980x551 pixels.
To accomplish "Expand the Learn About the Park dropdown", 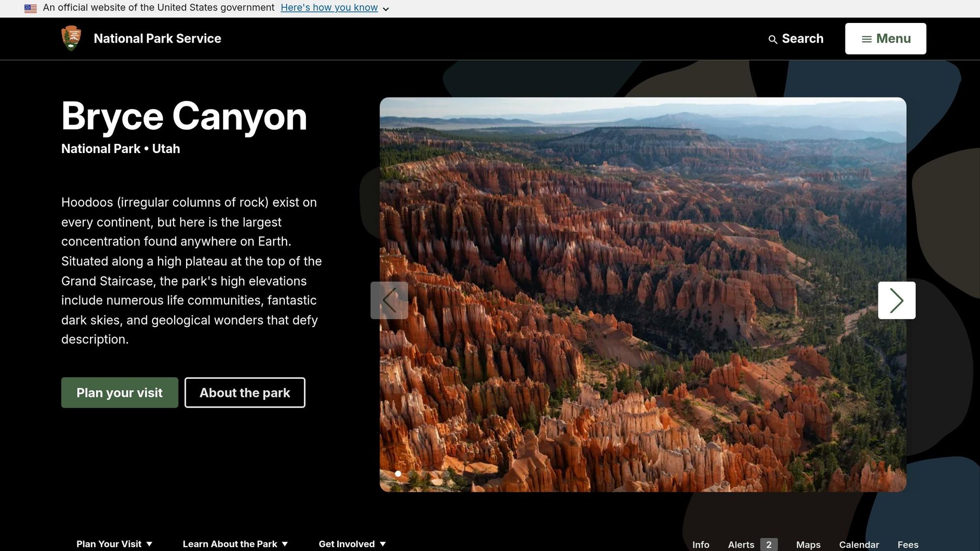I will [235, 544].
